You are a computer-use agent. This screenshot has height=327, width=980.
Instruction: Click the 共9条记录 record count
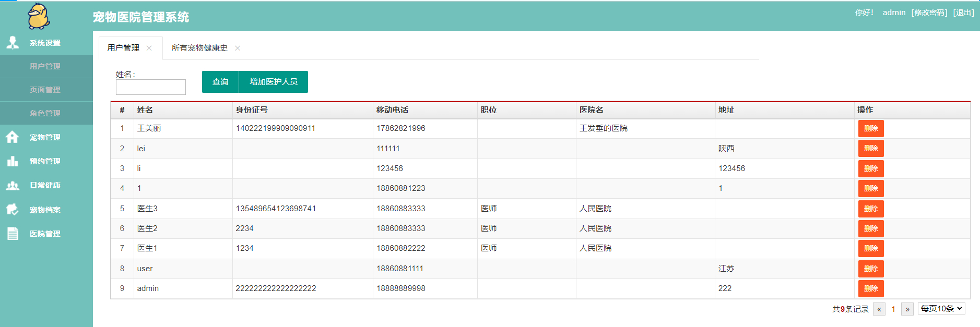(x=851, y=309)
